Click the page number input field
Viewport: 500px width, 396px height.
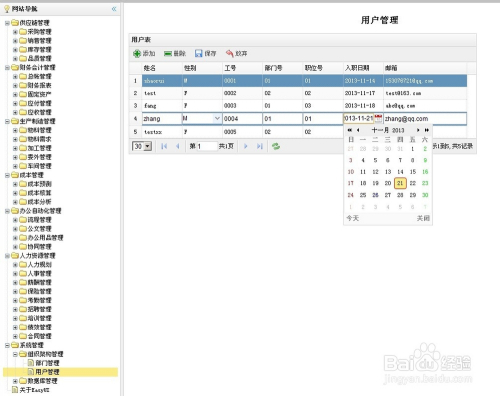pos(207,146)
